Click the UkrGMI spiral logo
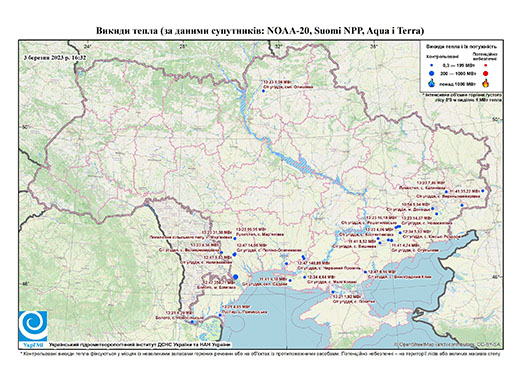Viewport: 520px width, 368px height. click(33, 325)
